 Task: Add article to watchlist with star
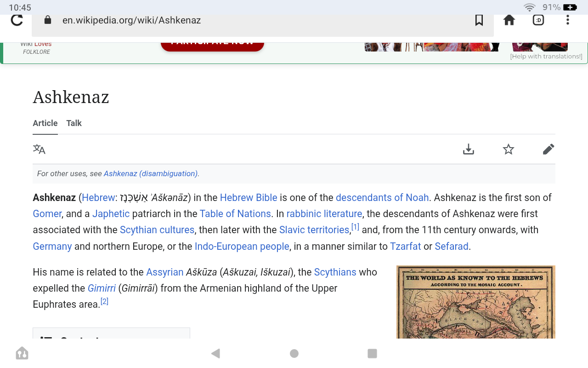click(x=508, y=149)
